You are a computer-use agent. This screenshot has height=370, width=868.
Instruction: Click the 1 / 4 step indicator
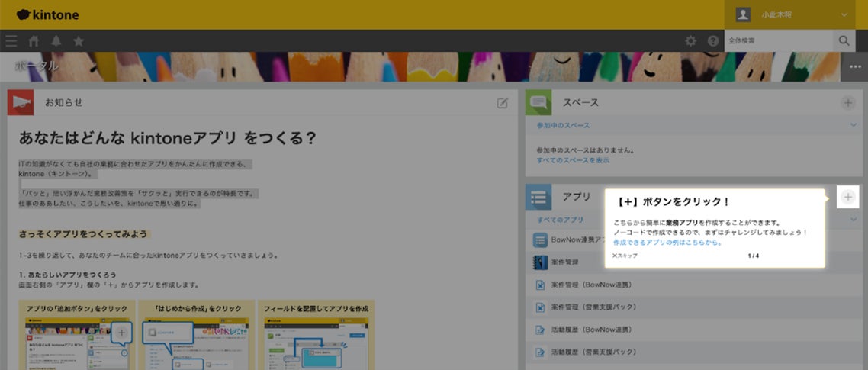753,256
